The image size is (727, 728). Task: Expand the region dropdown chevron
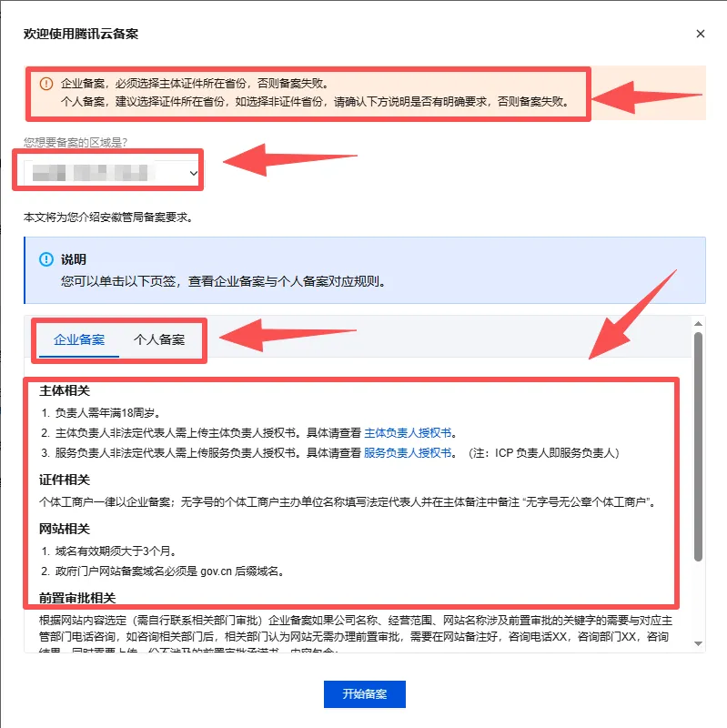click(x=193, y=173)
